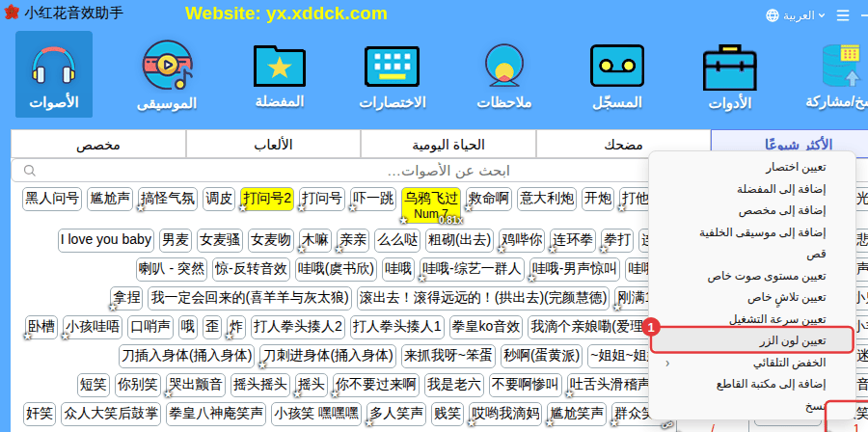Open the المفضلة (Favorites) star folder
Image resolution: width=868 pixels, height=432 pixels.
coord(280,74)
